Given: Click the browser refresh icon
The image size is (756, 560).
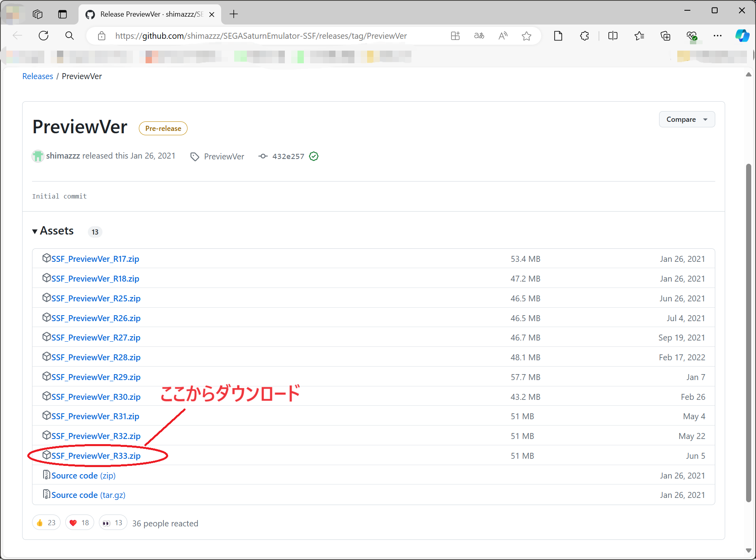Looking at the screenshot, I should 44,36.
